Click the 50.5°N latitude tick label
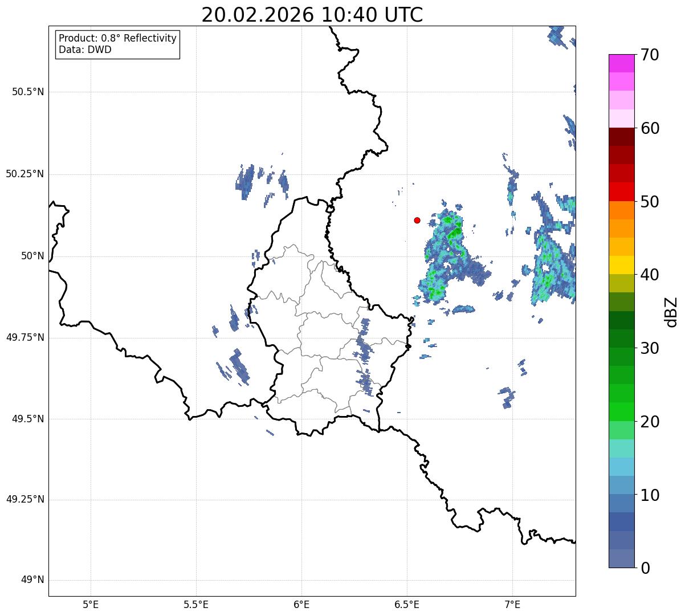The image size is (685, 616). tap(28, 92)
